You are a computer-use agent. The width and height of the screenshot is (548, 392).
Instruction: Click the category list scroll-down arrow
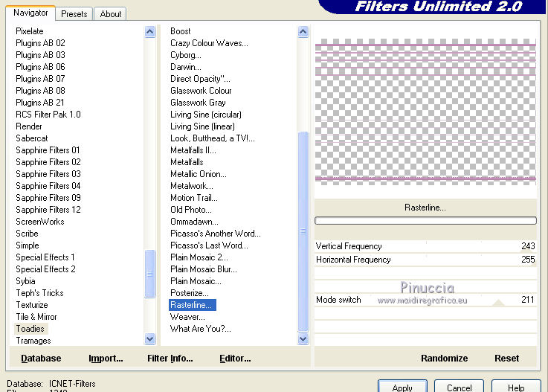pos(150,338)
